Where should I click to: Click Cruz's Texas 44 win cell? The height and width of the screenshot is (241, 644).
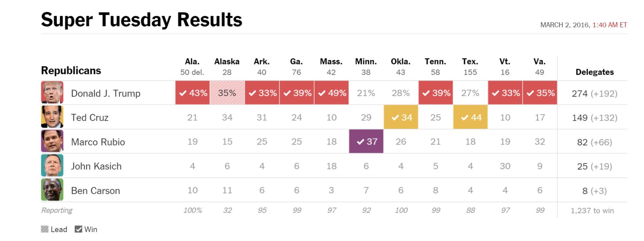tap(470, 117)
